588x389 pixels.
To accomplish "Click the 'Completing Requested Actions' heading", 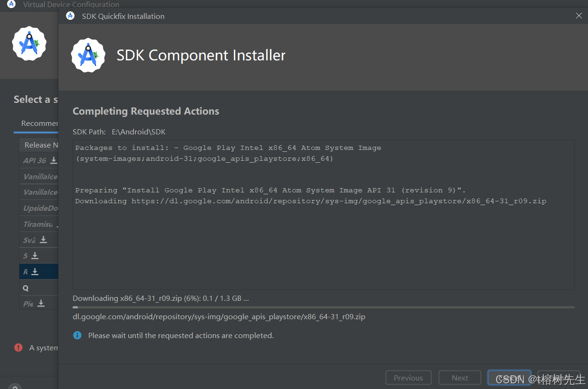I will pyautogui.click(x=146, y=111).
